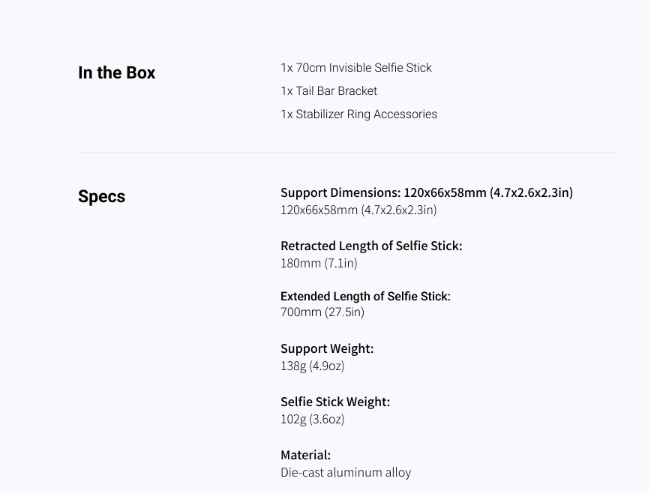Click the non-bold 120x66x58mm dimensions value
Viewport: 649px width, 492px height.
point(358,210)
